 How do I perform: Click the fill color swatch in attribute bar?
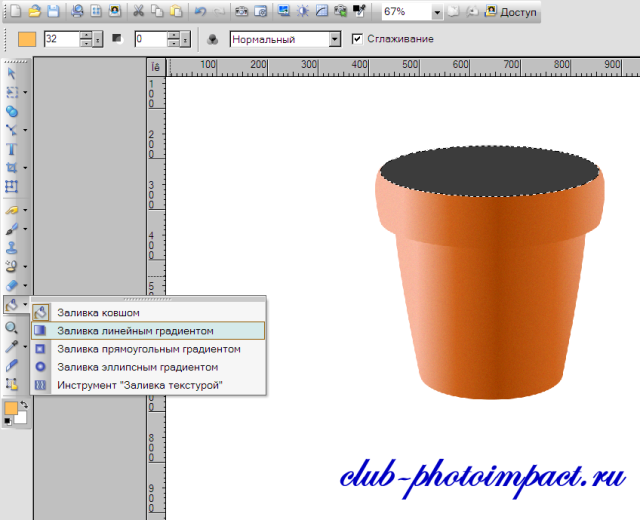click(27, 39)
